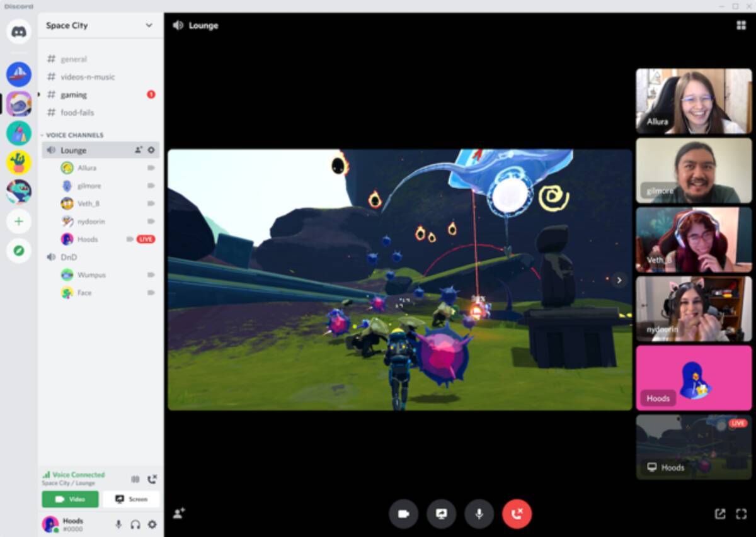Expand the Space City server dropdown
756x537 pixels.
pos(149,26)
